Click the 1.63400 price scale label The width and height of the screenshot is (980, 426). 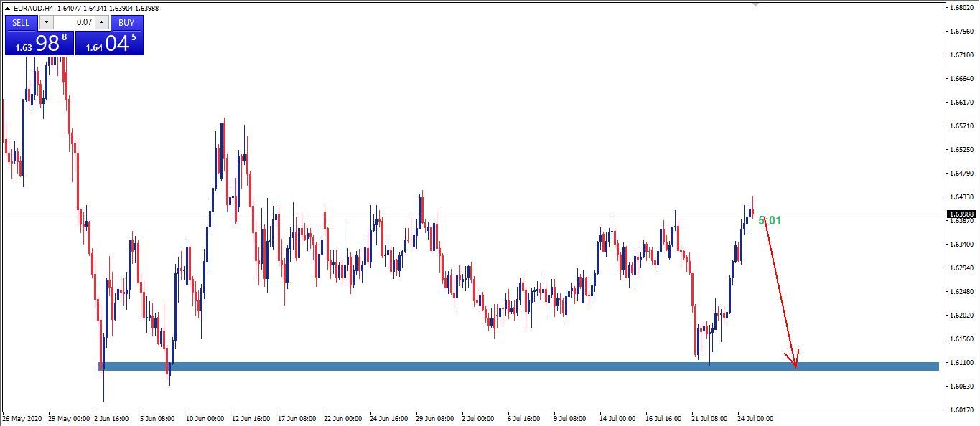961,245
